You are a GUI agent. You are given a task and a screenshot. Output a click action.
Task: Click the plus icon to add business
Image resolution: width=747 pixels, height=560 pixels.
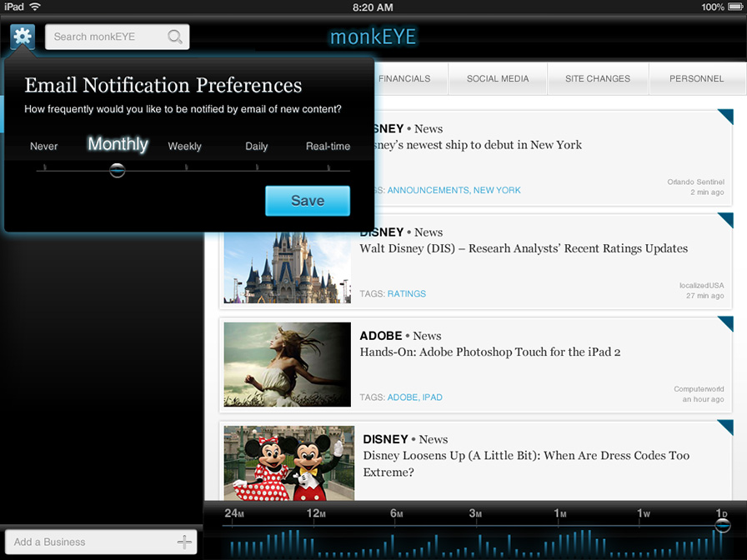(184, 542)
